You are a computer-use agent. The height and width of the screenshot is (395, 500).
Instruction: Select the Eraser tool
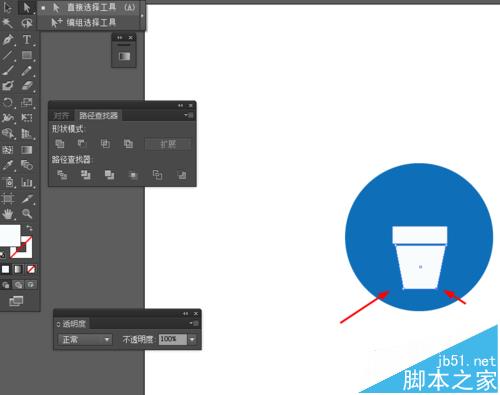point(27,86)
